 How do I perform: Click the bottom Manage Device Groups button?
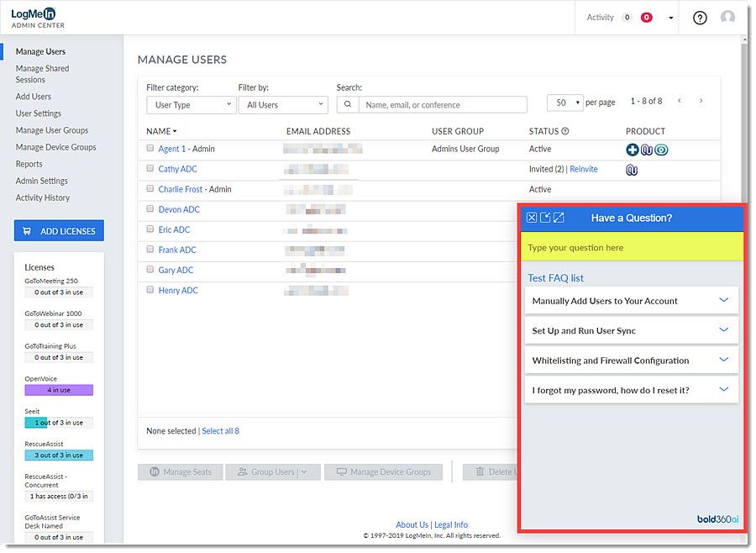(x=383, y=472)
